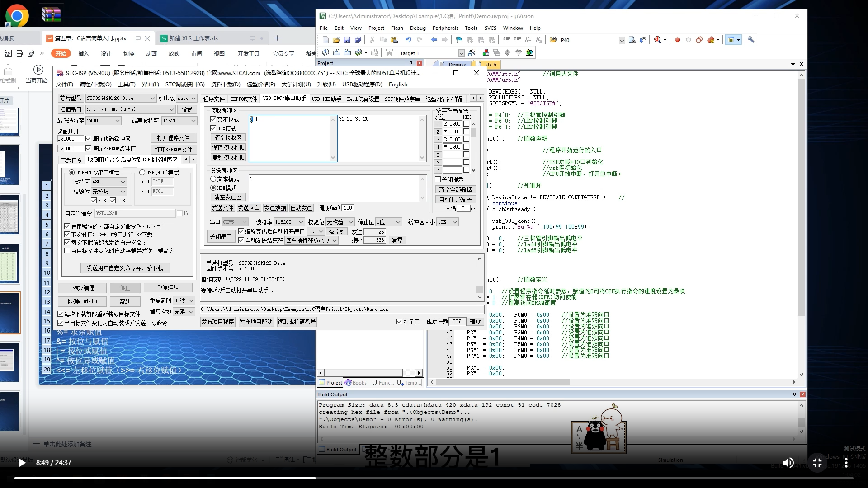Open µVision Flash menu
Image resolution: width=868 pixels, height=488 pixels.
[397, 28]
